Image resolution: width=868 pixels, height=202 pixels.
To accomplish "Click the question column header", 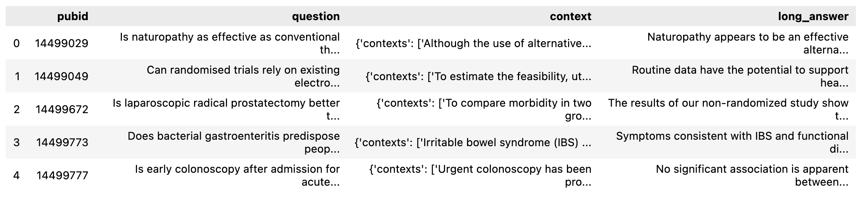I will (x=316, y=16).
